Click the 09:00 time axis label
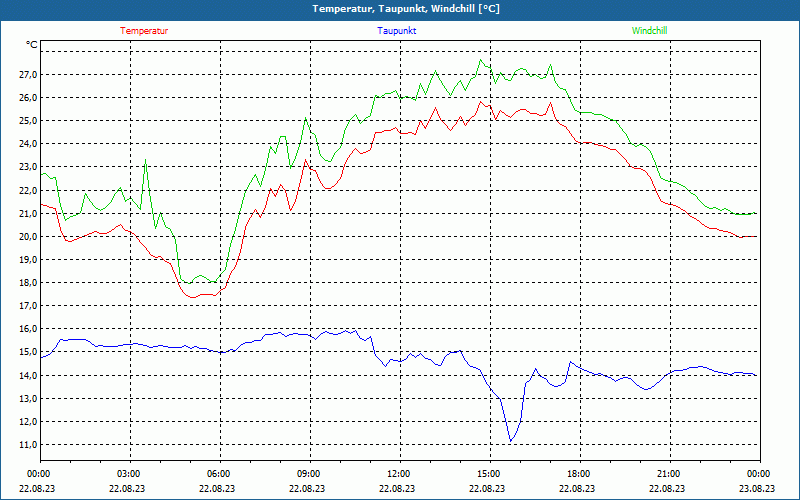The height and width of the screenshot is (500, 800). 308,474
